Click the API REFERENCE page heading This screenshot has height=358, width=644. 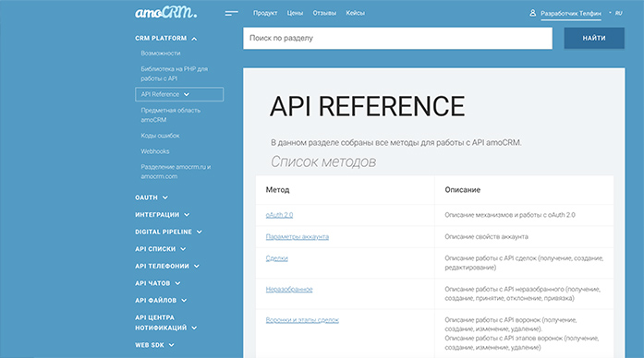367,107
